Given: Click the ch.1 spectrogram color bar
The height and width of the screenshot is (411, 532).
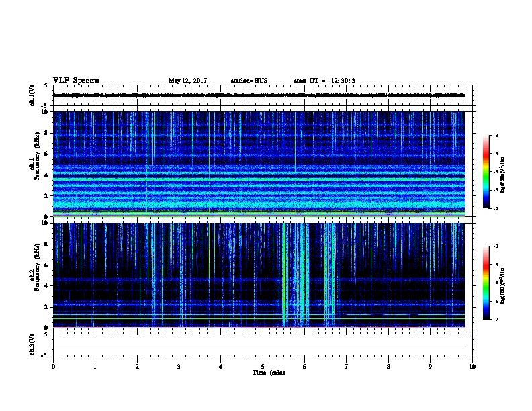Looking at the screenshot, I should click(486, 172).
